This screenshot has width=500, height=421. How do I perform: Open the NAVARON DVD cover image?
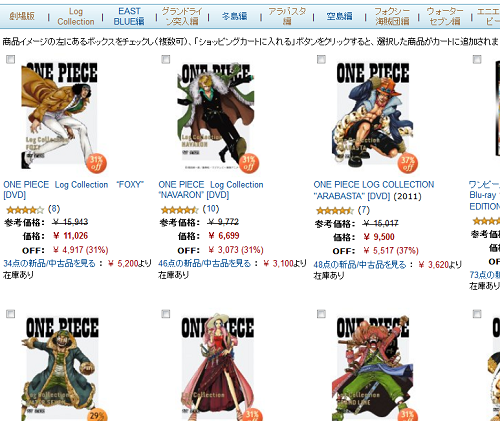(216, 115)
